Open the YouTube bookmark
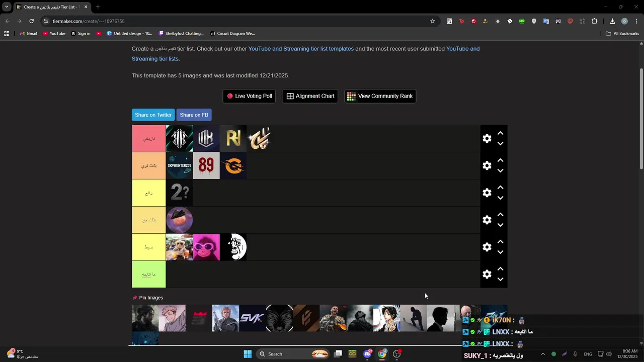 (x=54, y=34)
